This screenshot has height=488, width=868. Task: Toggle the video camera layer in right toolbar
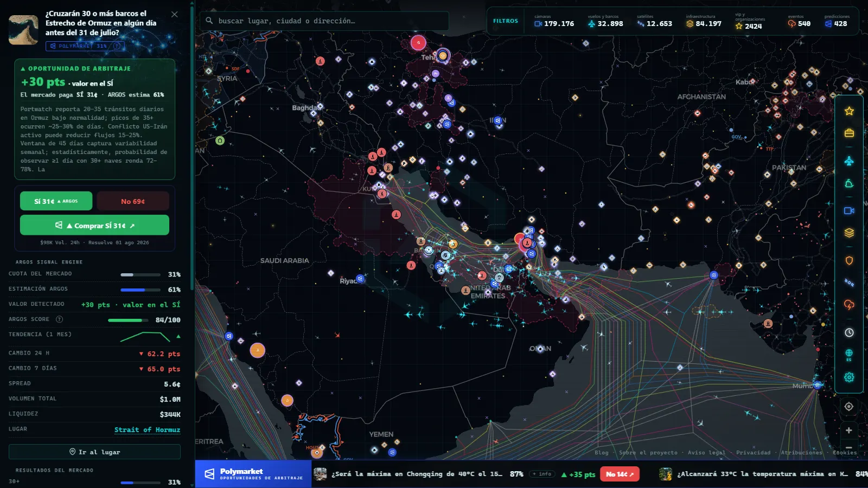[849, 210]
